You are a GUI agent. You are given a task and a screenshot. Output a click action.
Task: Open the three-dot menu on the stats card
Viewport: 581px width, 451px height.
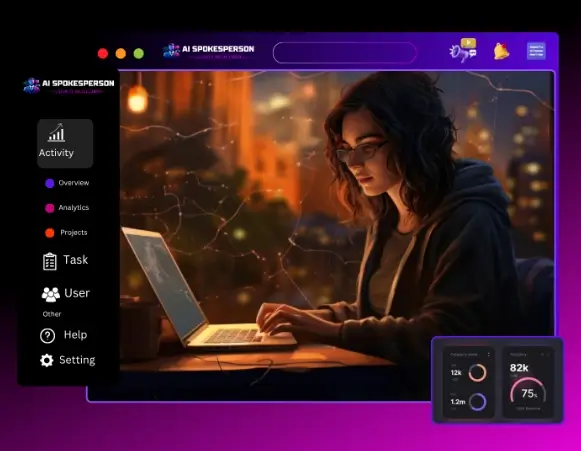tap(489, 355)
